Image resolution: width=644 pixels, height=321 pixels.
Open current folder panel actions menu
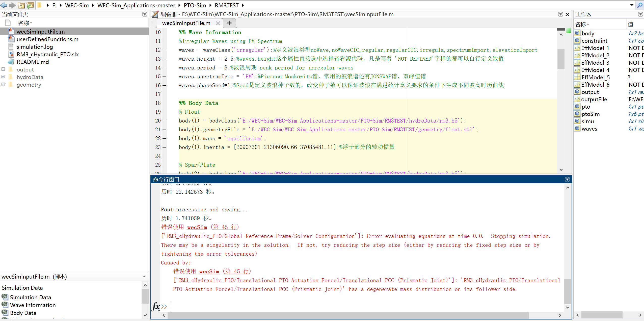pyautogui.click(x=145, y=14)
